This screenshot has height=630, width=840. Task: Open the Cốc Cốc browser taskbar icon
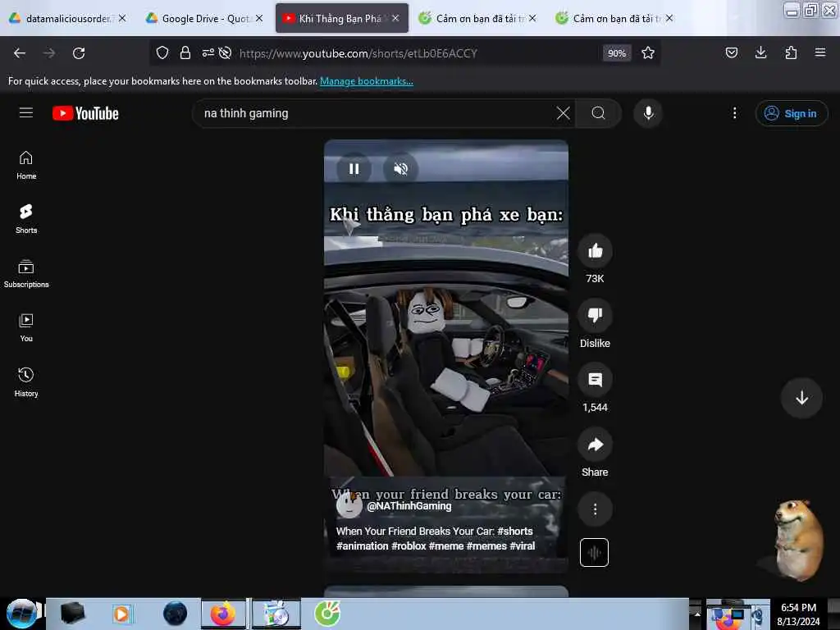coord(327,614)
